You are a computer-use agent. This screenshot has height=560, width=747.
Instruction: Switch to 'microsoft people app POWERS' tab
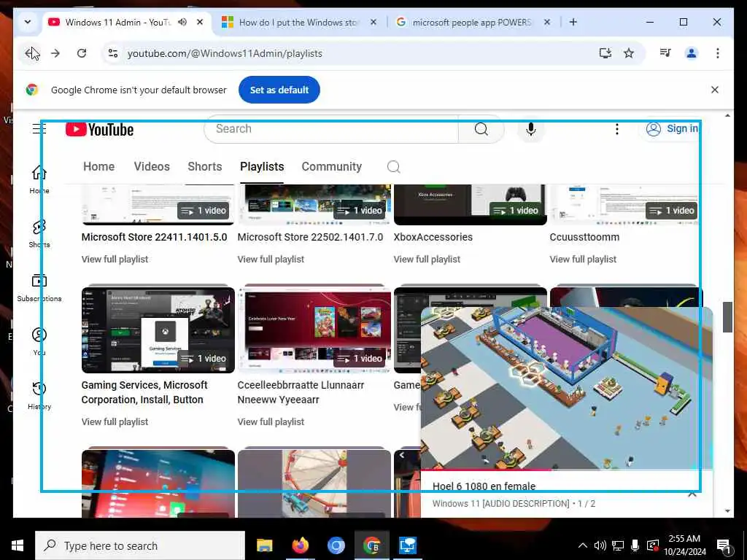472,23
